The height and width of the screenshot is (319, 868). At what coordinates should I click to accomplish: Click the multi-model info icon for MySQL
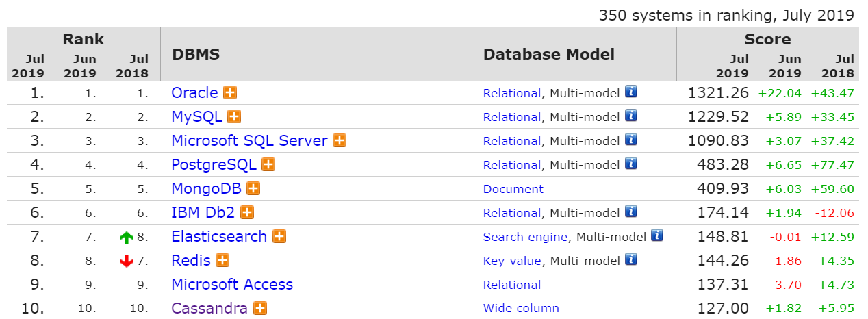(x=631, y=116)
